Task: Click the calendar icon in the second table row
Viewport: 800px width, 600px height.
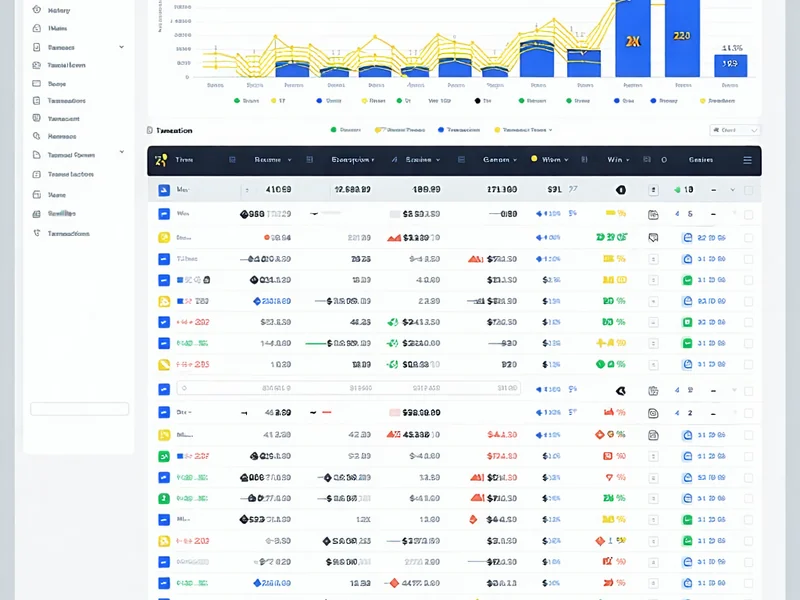Action: click(x=653, y=214)
